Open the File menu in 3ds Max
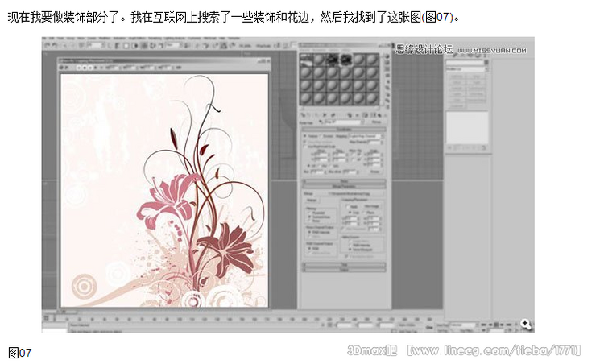This screenshot has width=604, height=364. pyautogui.click(x=43, y=39)
